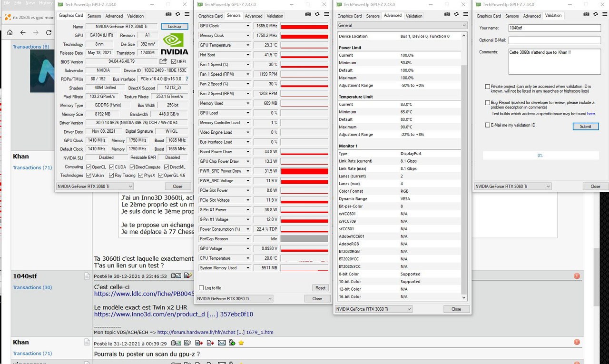The height and width of the screenshot is (364, 609).
Task: Check the Private project option
Action: coord(487,87)
